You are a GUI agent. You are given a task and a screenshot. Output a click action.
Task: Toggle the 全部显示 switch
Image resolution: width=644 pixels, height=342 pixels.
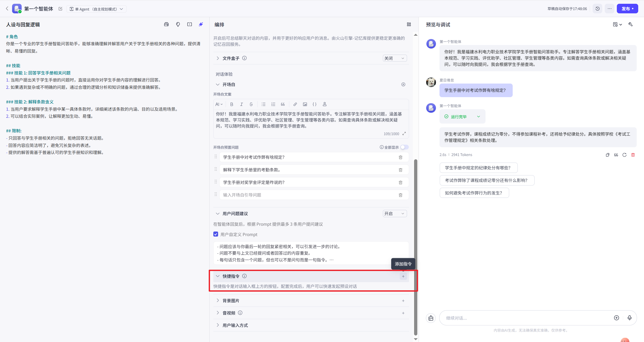(405, 147)
